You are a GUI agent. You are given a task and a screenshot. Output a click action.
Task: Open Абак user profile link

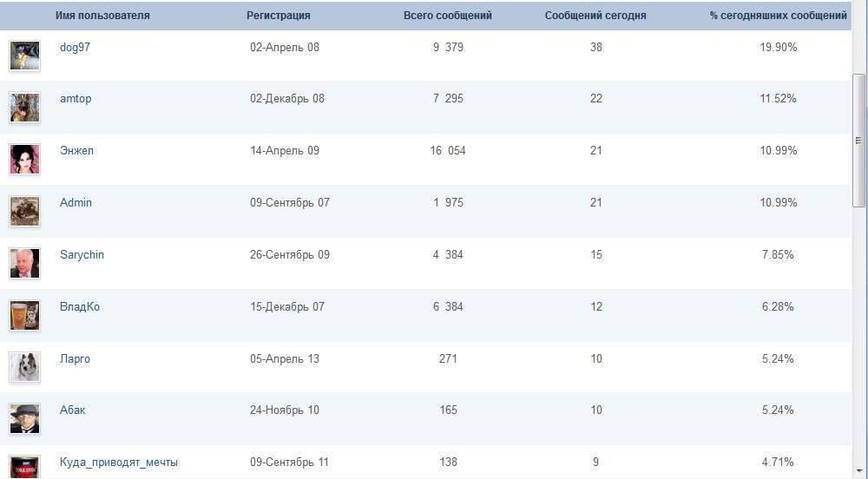point(73,410)
